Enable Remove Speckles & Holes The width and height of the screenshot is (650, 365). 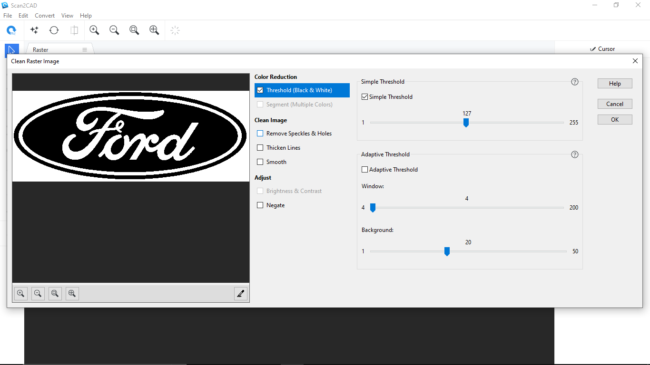[260, 134]
